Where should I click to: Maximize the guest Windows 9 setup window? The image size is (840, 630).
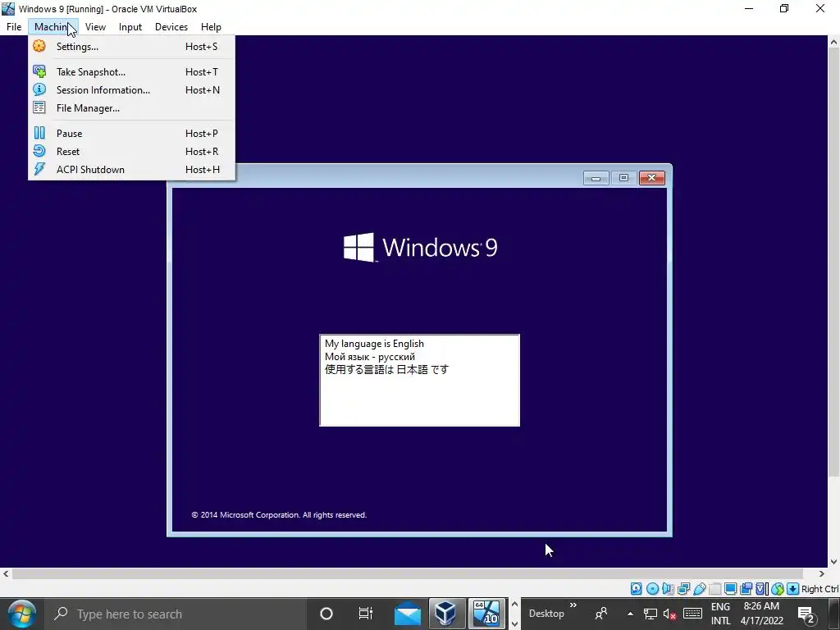click(x=623, y=178)
